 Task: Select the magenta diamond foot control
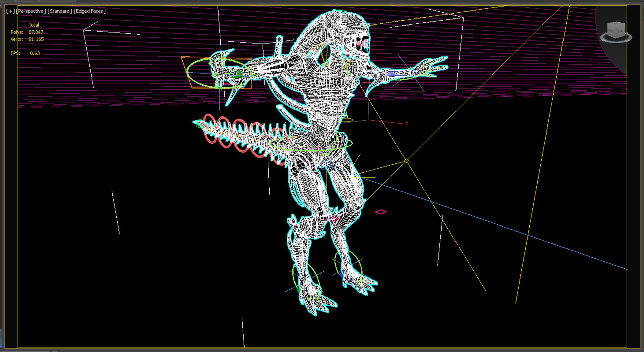[381, 212]
